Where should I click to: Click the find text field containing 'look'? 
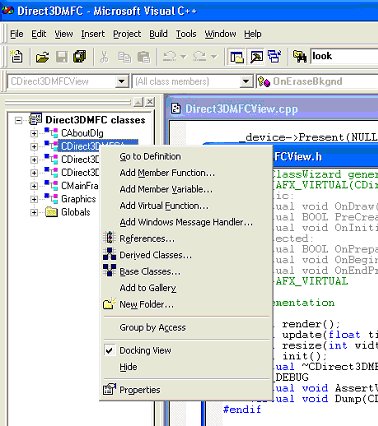tap(344, 56)
